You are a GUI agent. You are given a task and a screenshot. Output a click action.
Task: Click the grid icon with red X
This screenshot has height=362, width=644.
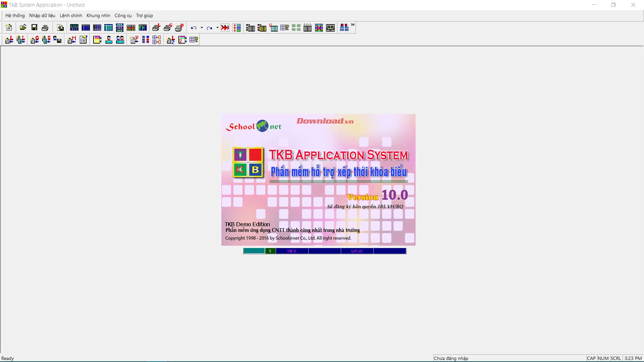319,28
